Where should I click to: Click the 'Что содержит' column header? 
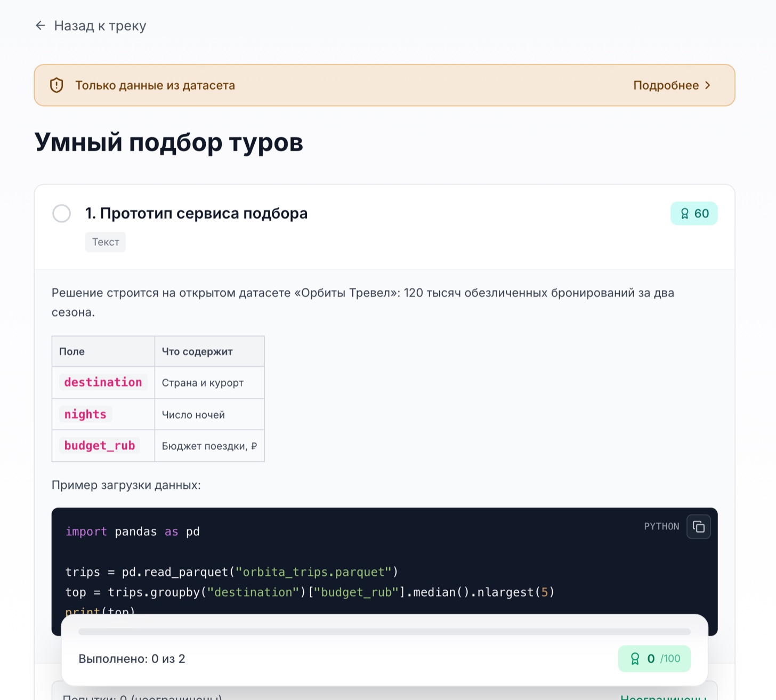[209, 351]
